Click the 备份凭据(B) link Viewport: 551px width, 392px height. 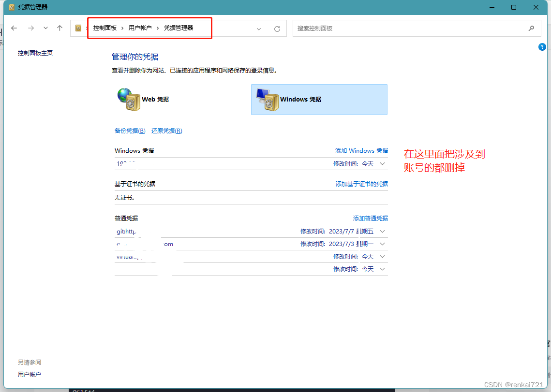(x=129, y=131)
